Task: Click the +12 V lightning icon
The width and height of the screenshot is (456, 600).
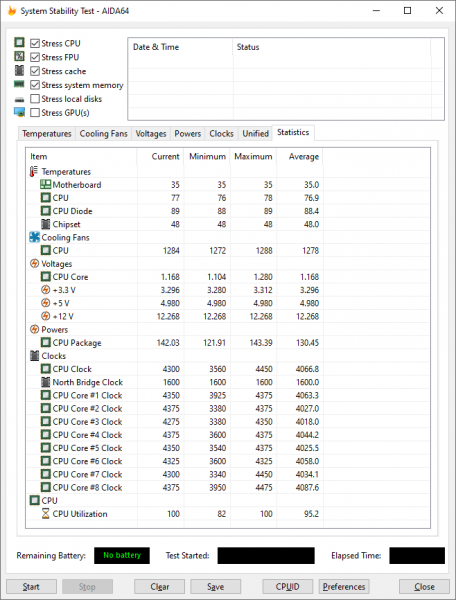Action: coord(46,316)
